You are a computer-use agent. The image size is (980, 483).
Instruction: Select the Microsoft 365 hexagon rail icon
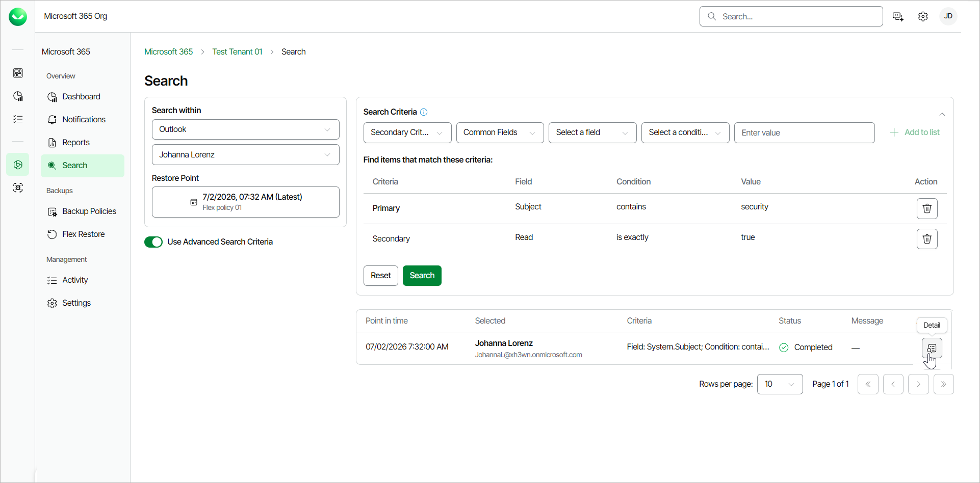(18, 165)
